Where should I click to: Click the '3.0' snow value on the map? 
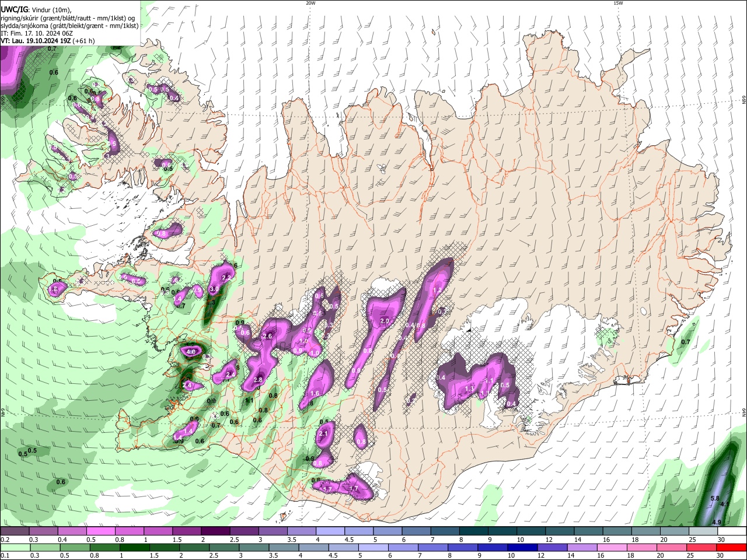[x=214, y=289]
